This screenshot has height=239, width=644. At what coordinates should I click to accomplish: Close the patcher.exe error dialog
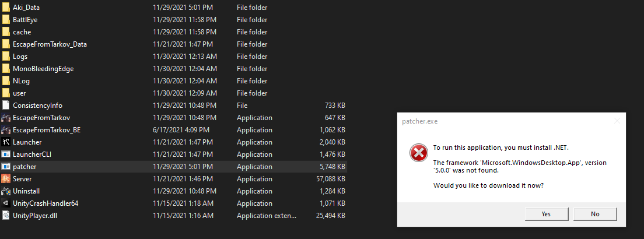click(x=617, y=121)
